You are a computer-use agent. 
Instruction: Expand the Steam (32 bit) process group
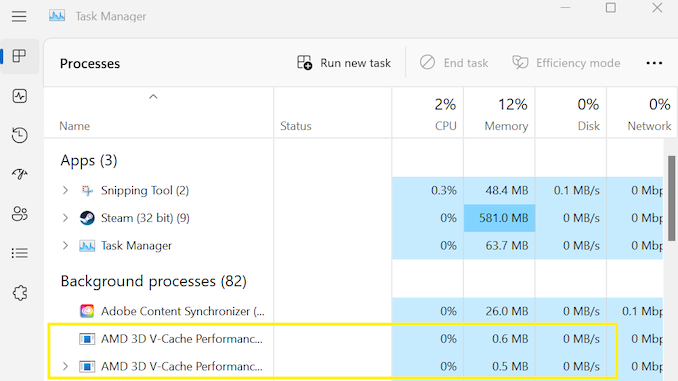pos(65,218)
